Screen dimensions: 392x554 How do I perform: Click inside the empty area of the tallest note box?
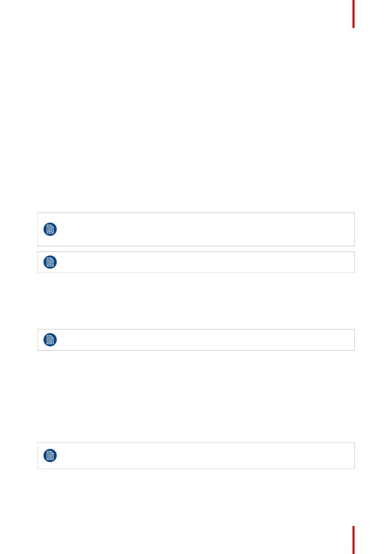pyautogui.click(x=204, y=229)
